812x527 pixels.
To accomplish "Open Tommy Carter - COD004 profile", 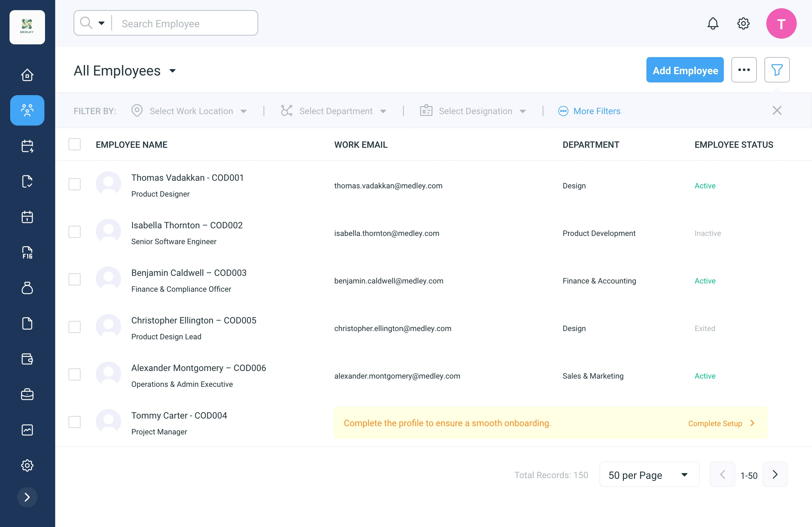I will tap(179, 415).
